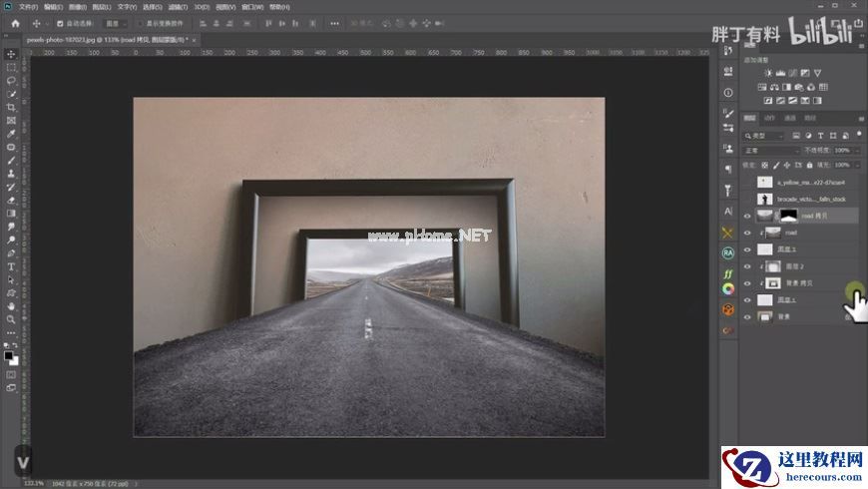This screenshot has width=868, height=489.
Task: Add a Brightness/Contrast adjustment
Action: 768,73
